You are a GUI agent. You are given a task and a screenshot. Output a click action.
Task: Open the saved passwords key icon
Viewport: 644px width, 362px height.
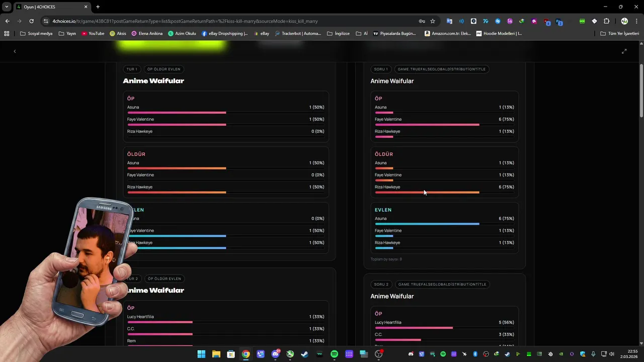click(422, 21)
